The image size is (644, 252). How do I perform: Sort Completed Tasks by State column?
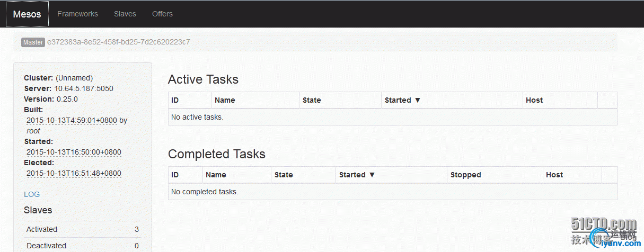pos(303,175)
